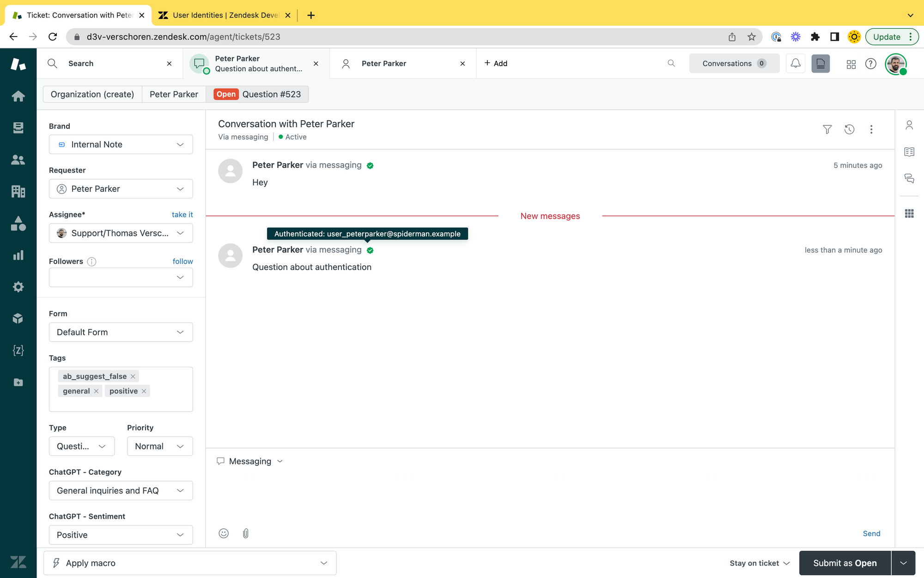The image size is (924, 578).
Task: Show ticket events history clock icon
Action: pyautogui.click(x=849, y=129)
